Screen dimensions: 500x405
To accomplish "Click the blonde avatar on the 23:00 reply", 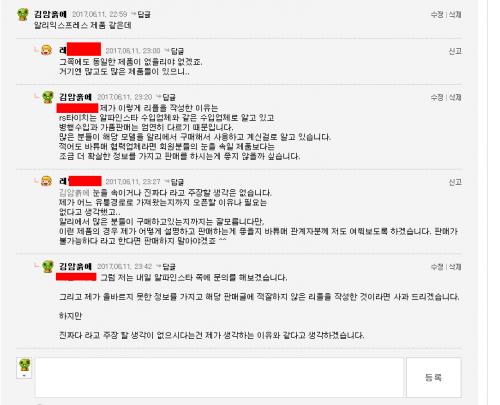I will (46, 50).
